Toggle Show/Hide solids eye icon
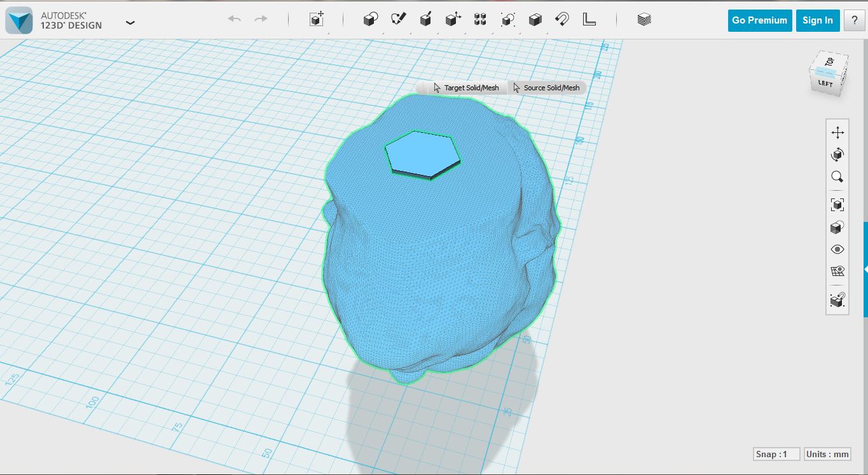 coord(837,249)
